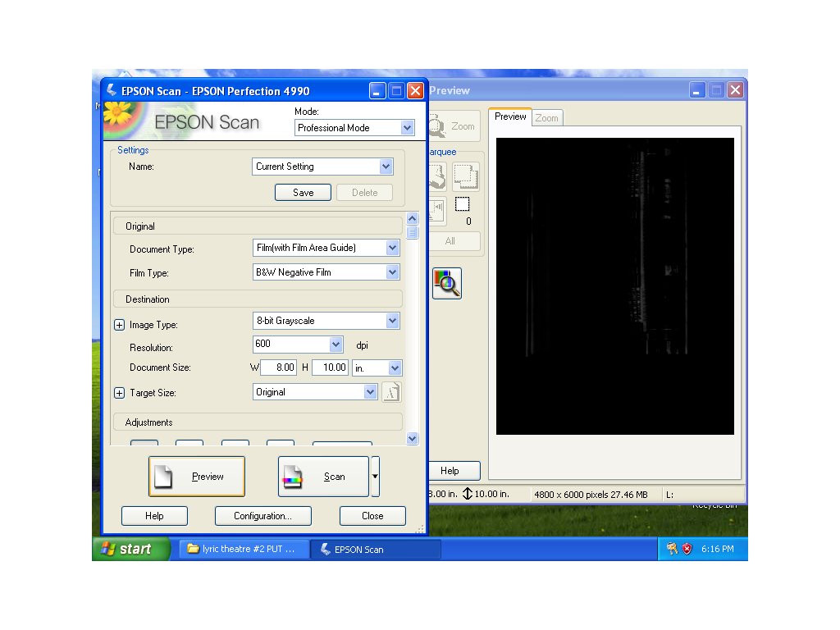This screenshot has height=630, width=840.
Task: Click the security shield tray icon
Action: (687, 549)
